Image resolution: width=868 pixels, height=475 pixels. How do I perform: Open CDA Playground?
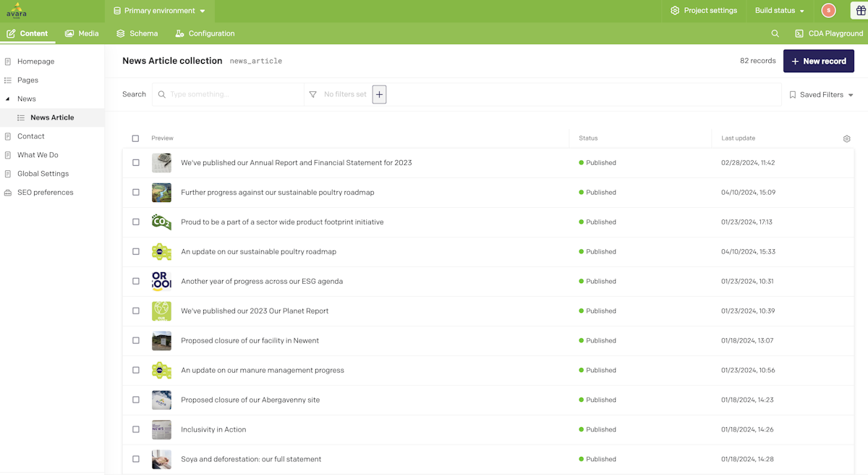pos(829,33)
